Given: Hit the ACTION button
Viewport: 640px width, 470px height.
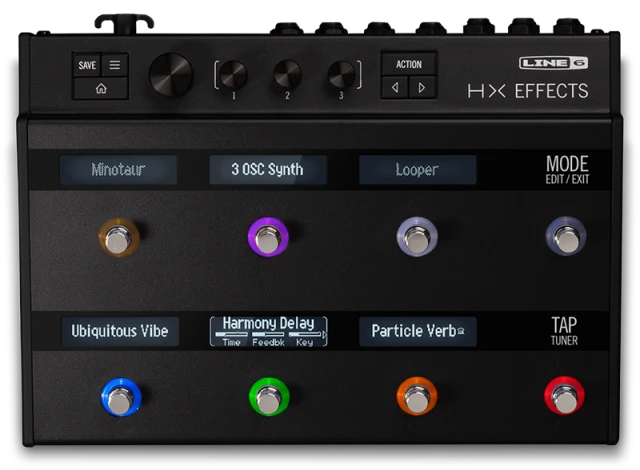Looking at the screenshot, I should [x=409, y=64].
